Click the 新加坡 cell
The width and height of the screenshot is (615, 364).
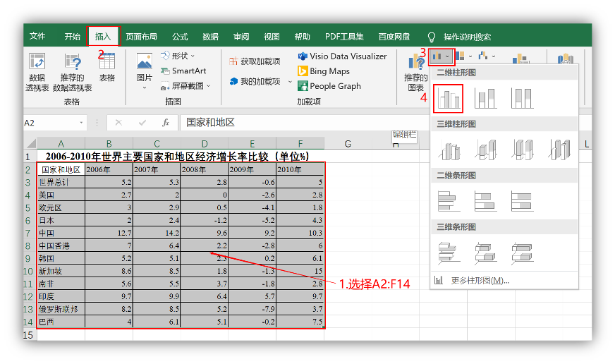[x=61, y=271]
